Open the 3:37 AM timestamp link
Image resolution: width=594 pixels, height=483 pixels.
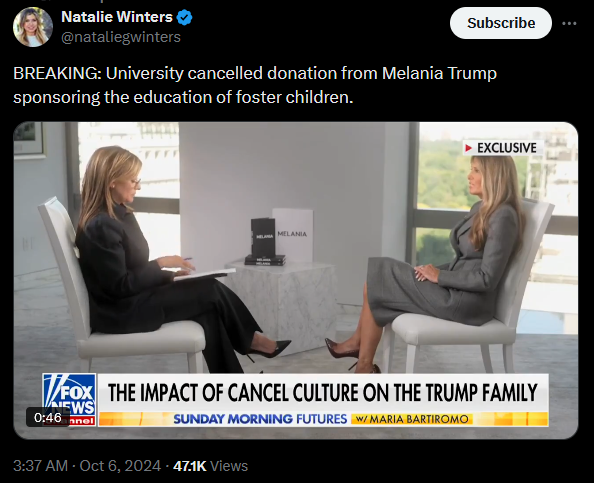click(x=40, y=466)
